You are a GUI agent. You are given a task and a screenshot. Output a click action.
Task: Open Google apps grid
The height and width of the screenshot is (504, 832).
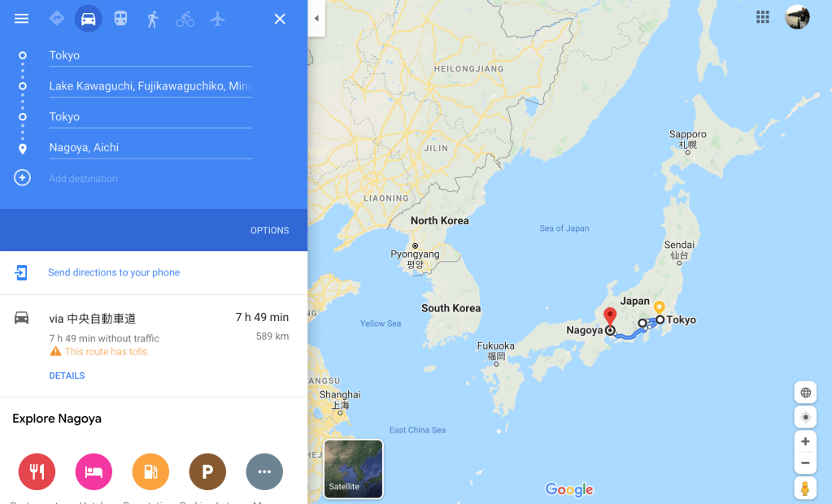pyautogui.click(x=763, y=17)
